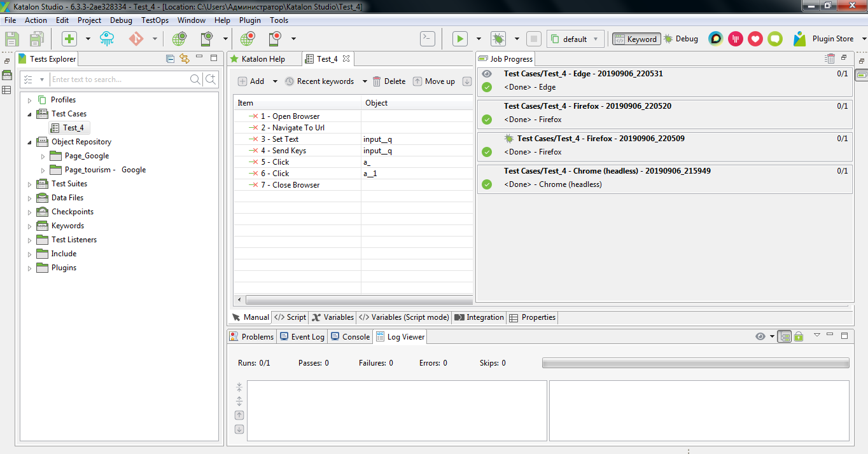Viewport: 868px width, 454px height.
Task: Expand the Test Suites tree node
Action: [x=29, y=184]
